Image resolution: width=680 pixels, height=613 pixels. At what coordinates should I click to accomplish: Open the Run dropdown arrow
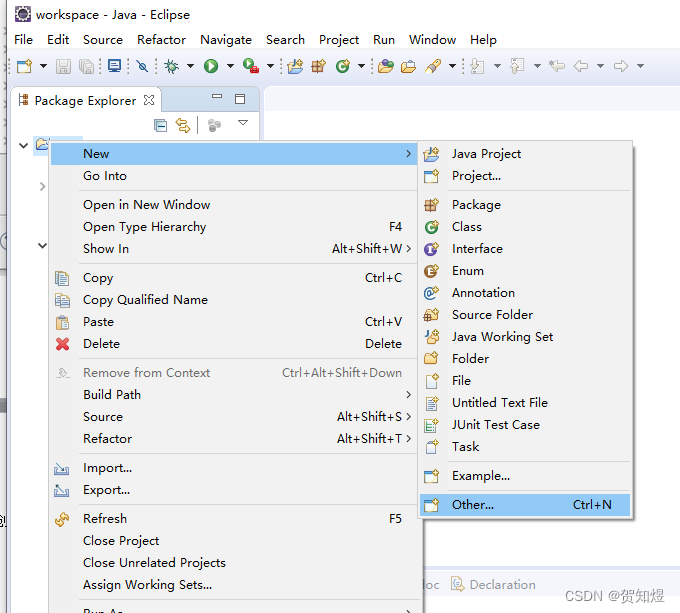pyautogui.click(x=230, y=66)
